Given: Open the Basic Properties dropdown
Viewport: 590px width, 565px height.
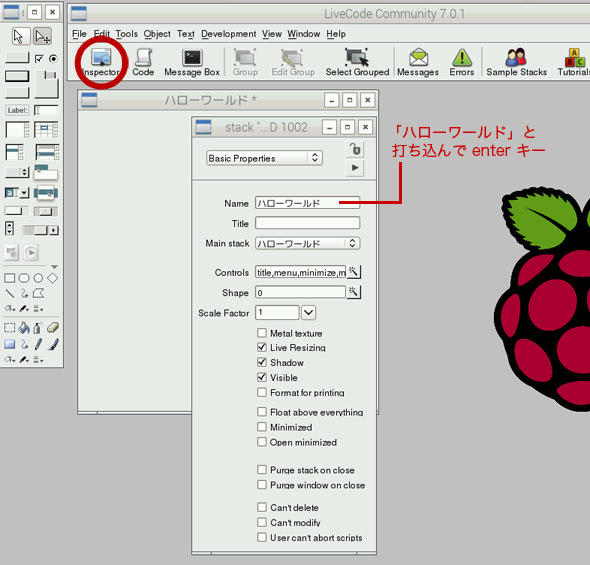Looking at the screenshot, I should (x=264, y=158).
